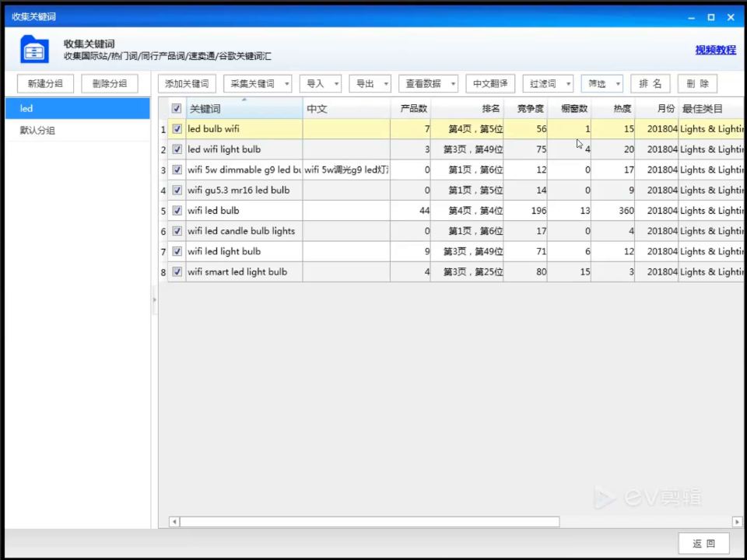The width and height of the screenshot is (747, 560).
Task: Uncheck the checkbox for led bulb wifi
Action: pyautogui.click(x=177, y=129)
